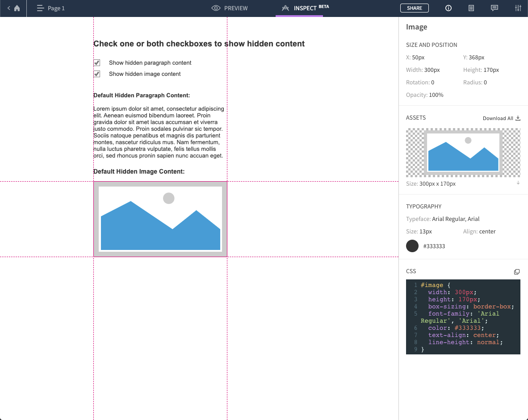This screenshot has width=528, height=420.
Task: Click the back chevron next to home
Action: click(x=8, y=8)
